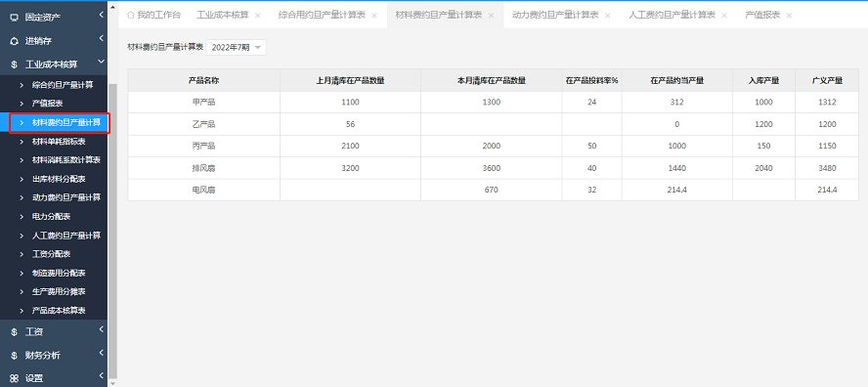868x387 pixels.
Task: Switch to 产值报表 tab
Action: 762,15
